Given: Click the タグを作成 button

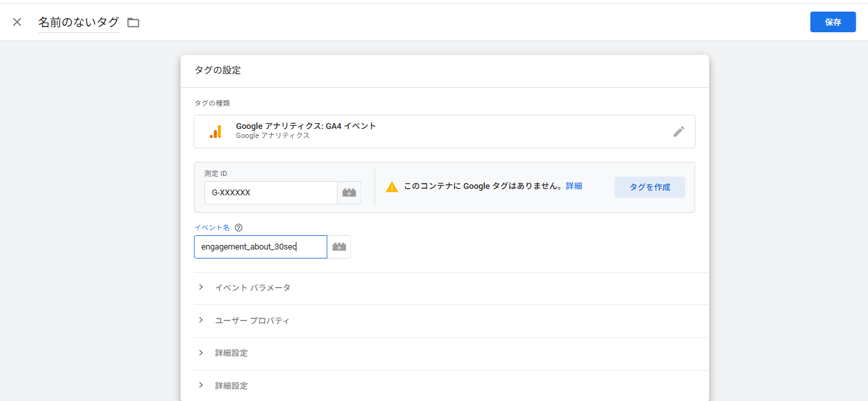Looking at the screenshot, I should coord(650,187).
